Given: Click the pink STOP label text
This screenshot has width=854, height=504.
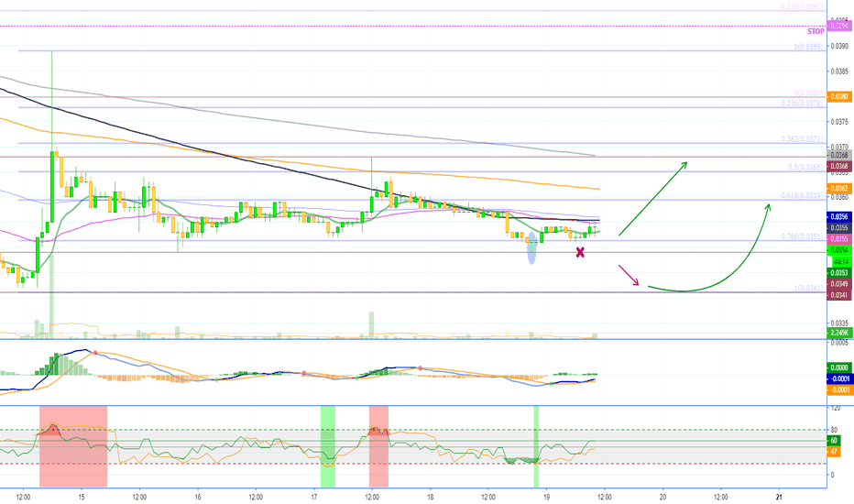Looking at the screenshot, I should click(x=816, y=31).
